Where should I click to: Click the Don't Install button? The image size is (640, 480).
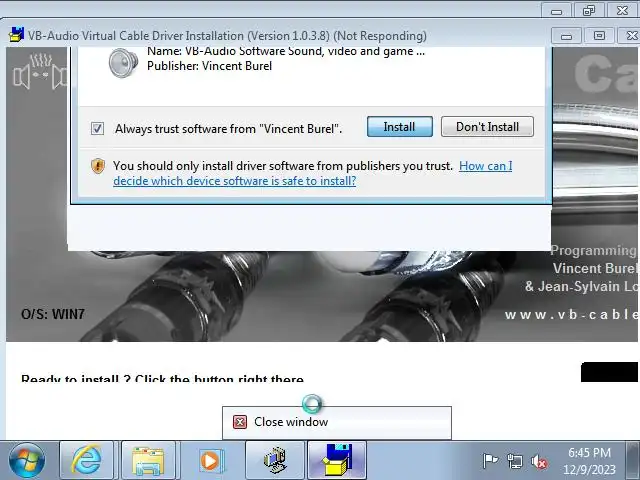tap(487, 127)
